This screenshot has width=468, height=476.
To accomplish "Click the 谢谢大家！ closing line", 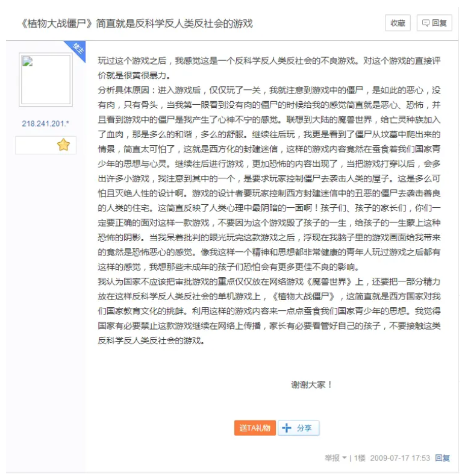I will tap(311, 384).
